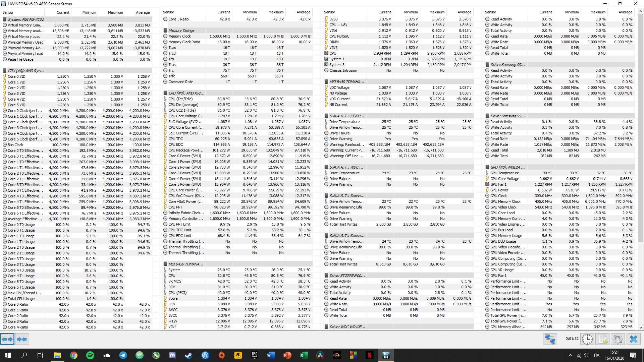Open File Explorer from the taskbar

tap(57, 355)
